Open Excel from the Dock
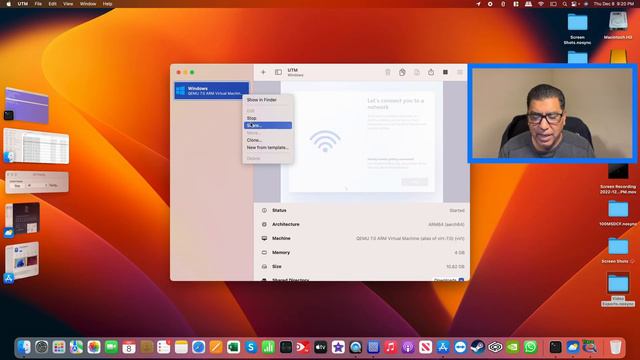Screen dimensions: 640x360 click(x=233, y=347)
